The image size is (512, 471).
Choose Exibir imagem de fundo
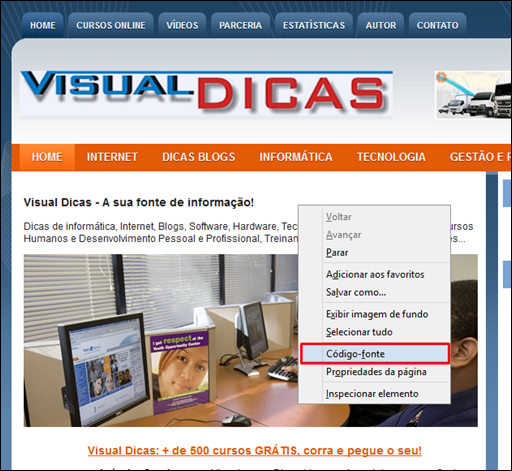[x=375, y=314]
